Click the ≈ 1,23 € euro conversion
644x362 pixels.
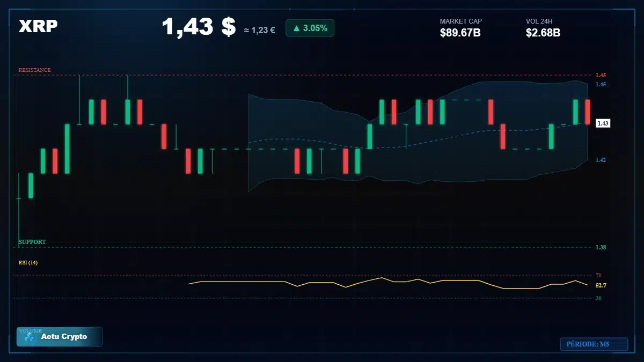click(260, 30)
